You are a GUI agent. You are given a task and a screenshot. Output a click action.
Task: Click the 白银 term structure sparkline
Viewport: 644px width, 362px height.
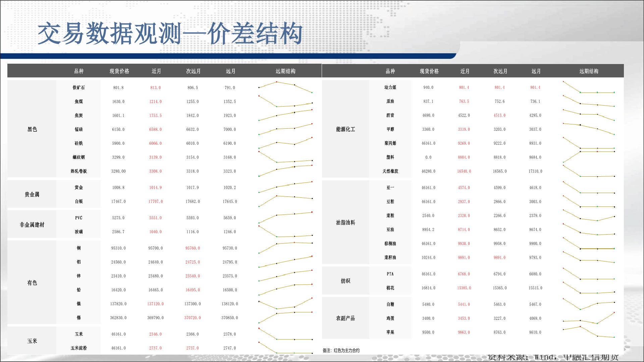(x=285, y=200)
